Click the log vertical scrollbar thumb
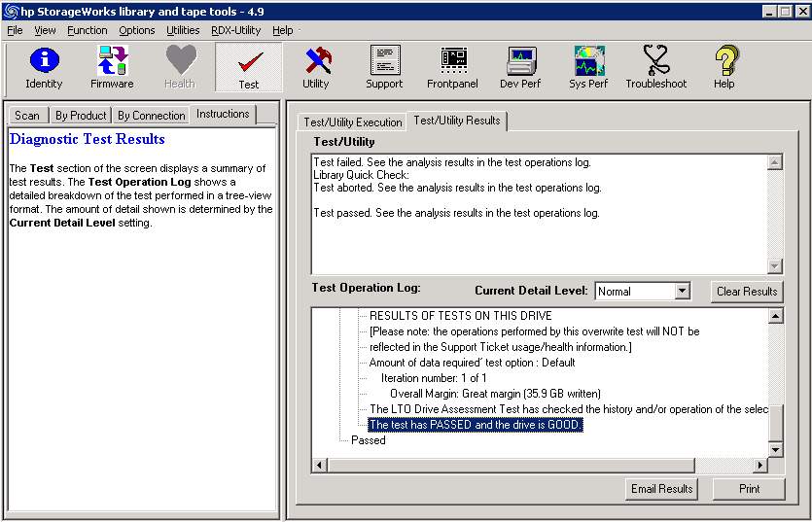 pyautogui.click(x=775, y=423)
